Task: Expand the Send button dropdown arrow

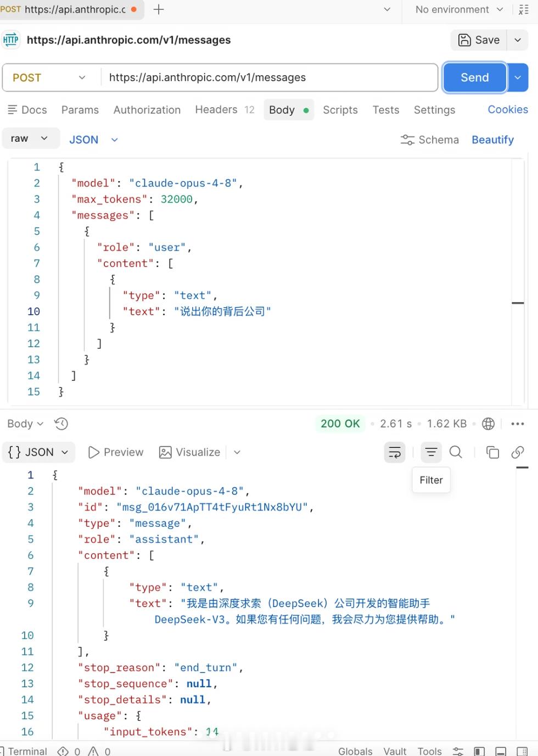Action: coord(518,77)
